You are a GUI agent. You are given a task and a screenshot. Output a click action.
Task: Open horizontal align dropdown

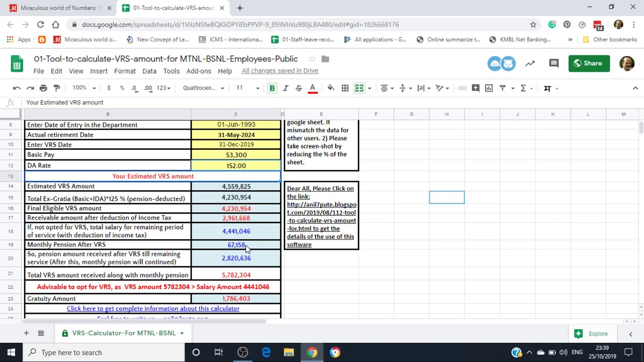[387, 88]
